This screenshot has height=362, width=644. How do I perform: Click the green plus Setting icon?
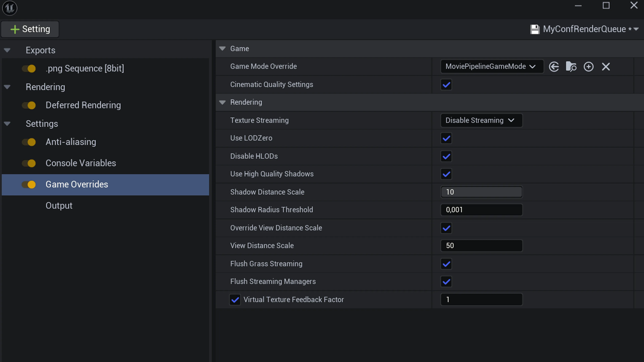[x=15, y=29]
